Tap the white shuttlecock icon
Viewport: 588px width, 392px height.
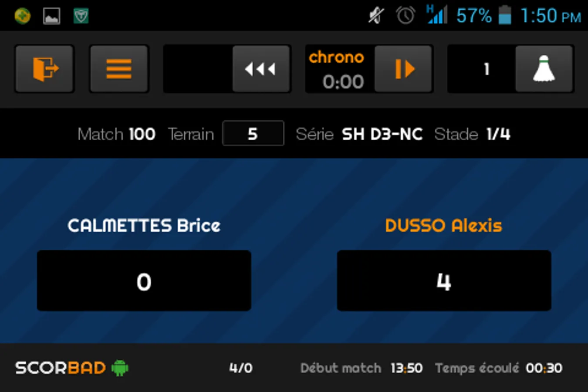tap(544, 69)
